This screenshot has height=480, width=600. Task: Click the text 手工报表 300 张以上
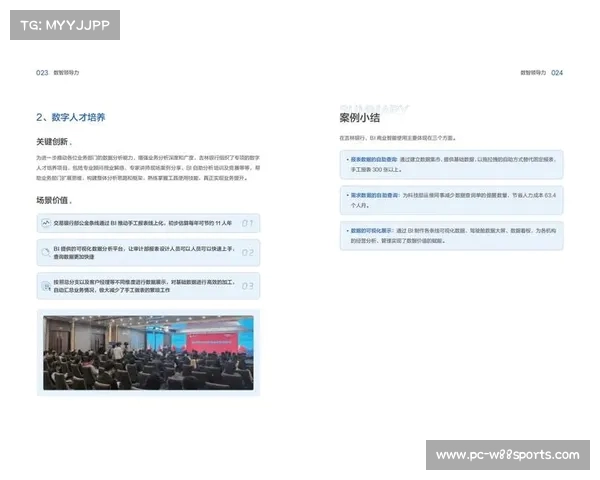(x=376, y=169)
